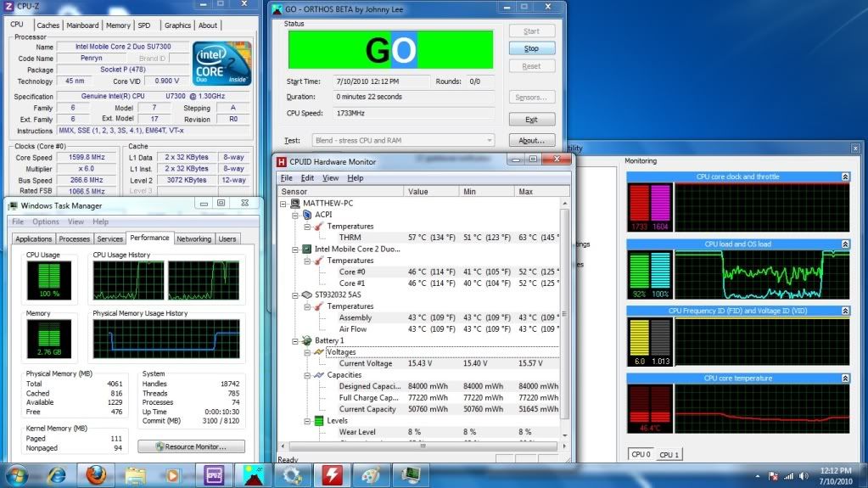This screenshot has width=868, height=488.
Task: Open the View menu in Hardware Monitor
Action: click(x=330, y=178)
